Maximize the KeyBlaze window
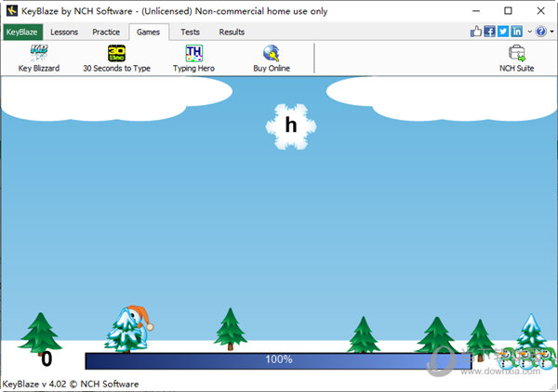 click(508, 11)
